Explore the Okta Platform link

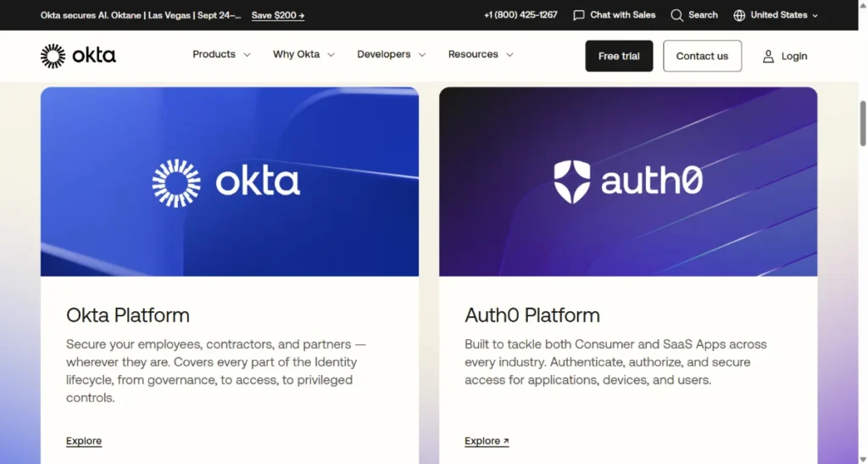point(84,441)
